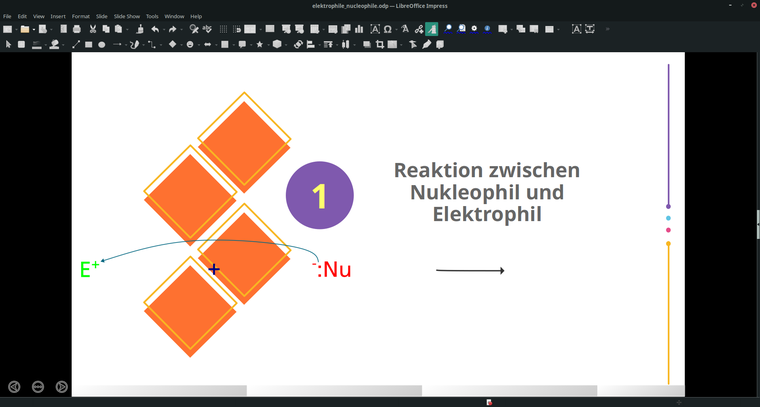Select the arrow Select tool
The image size is (760, 407).
pos(8,45)
